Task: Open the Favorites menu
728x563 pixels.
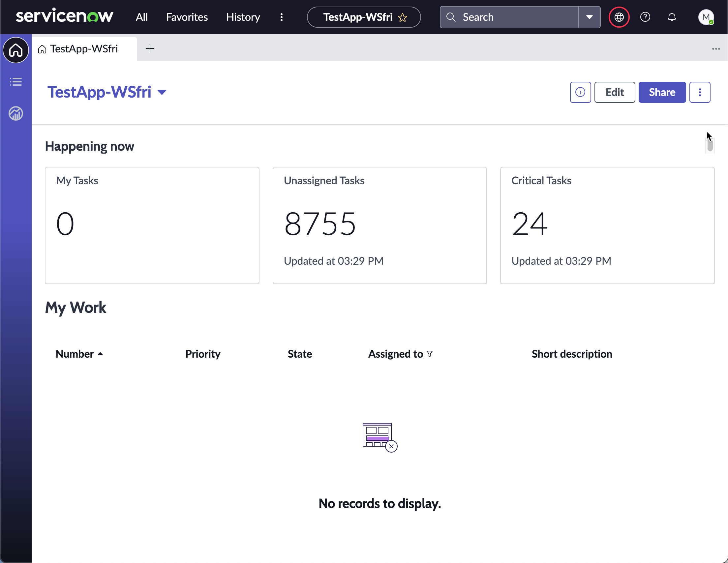Action: pos(187,17)
